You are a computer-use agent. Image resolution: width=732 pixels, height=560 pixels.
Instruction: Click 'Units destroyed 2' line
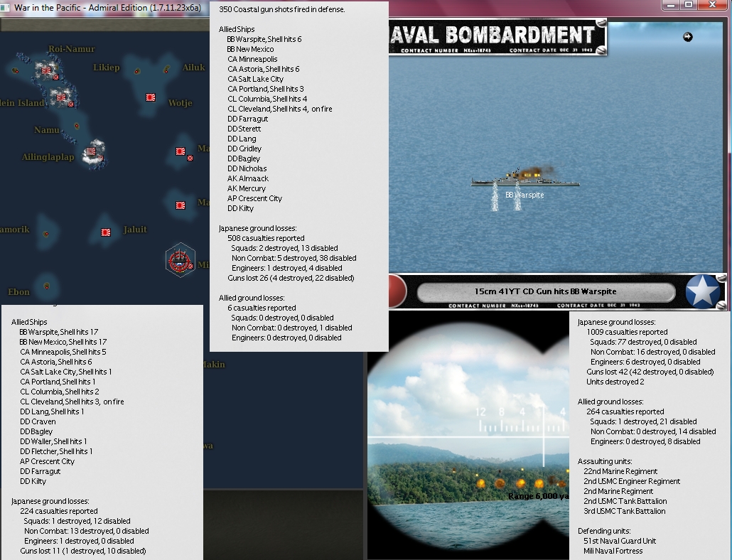(x=615, y=382)
